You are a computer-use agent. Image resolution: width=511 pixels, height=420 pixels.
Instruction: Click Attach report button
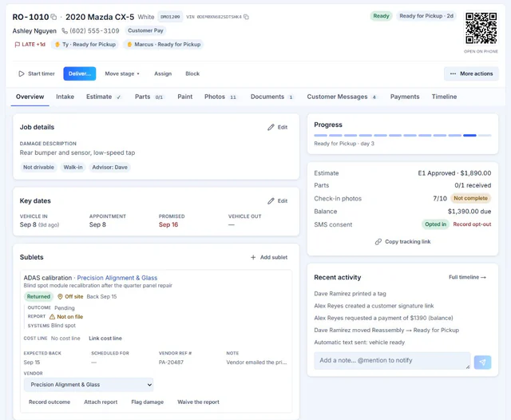tap(101, 402)
